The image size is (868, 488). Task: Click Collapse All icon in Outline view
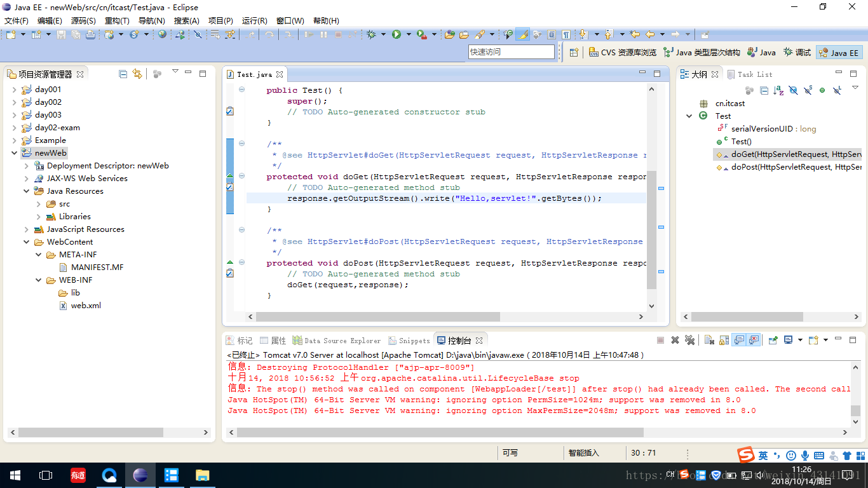coord(764,91)
